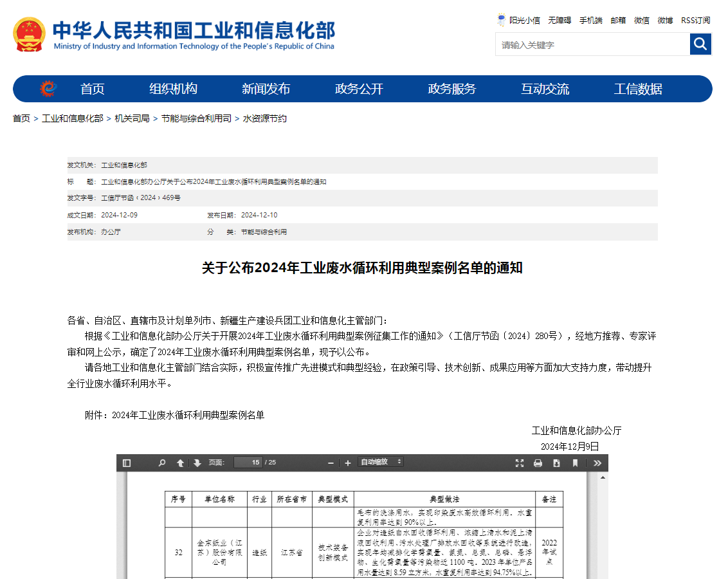Enter PDF presentation mode
This screenshot has width=728, height=579.
tap(520, 462)
